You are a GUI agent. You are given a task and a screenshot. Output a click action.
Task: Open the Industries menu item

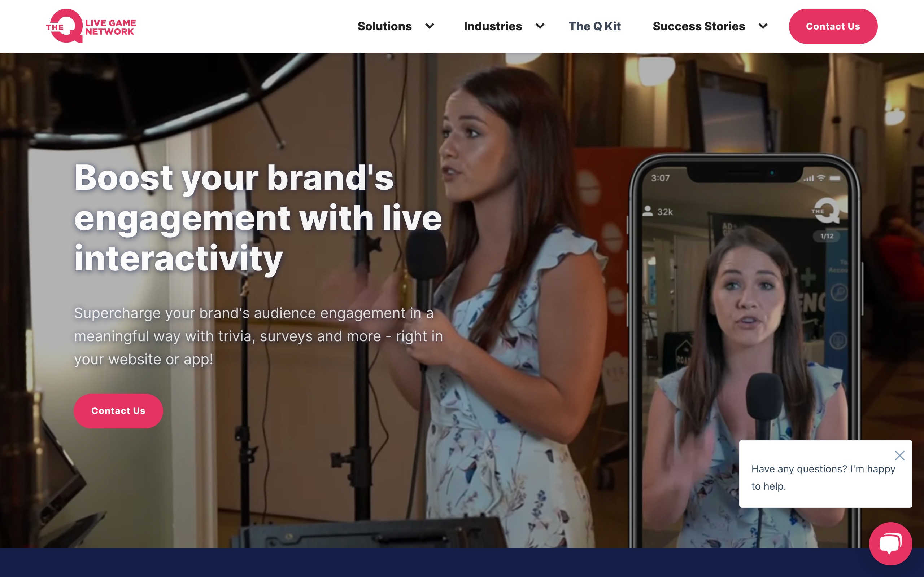click(x=493, y=26)
